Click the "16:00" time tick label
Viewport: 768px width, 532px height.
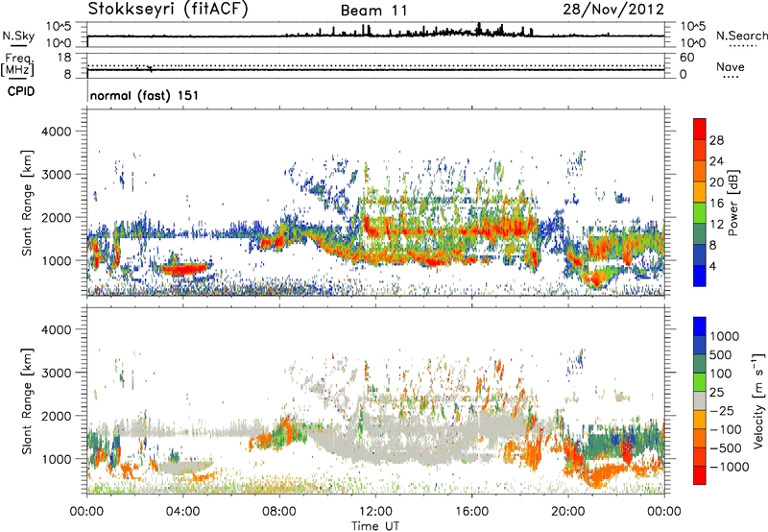click(471, 512)
